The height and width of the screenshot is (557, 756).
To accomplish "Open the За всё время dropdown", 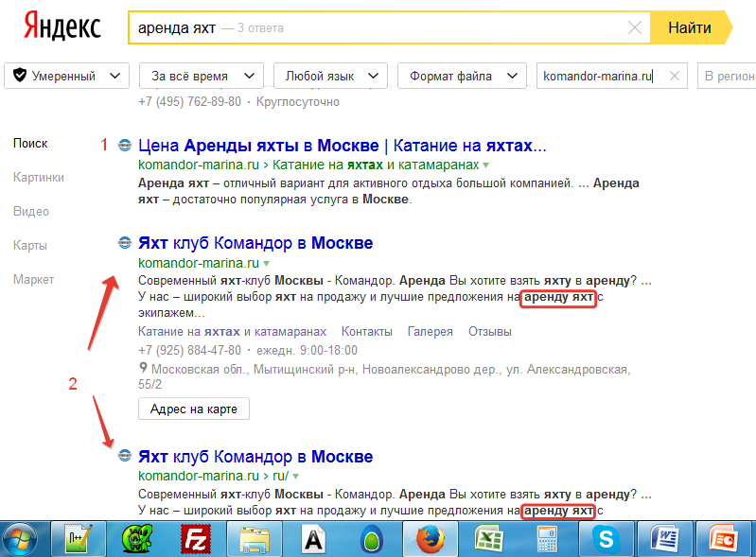I will tap(201, 76).
